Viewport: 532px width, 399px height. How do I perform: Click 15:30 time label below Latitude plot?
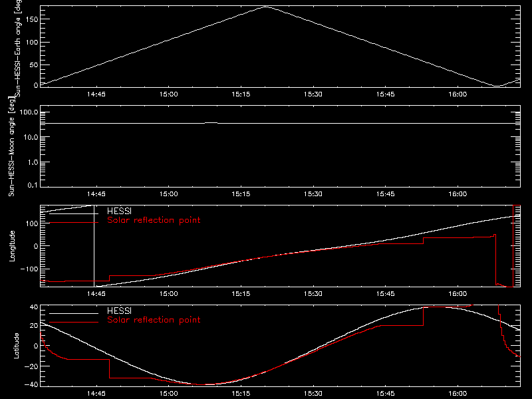point(313,394)
